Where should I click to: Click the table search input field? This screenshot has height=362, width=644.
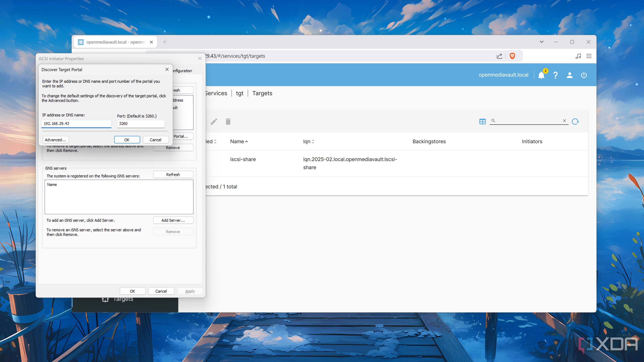529,121
